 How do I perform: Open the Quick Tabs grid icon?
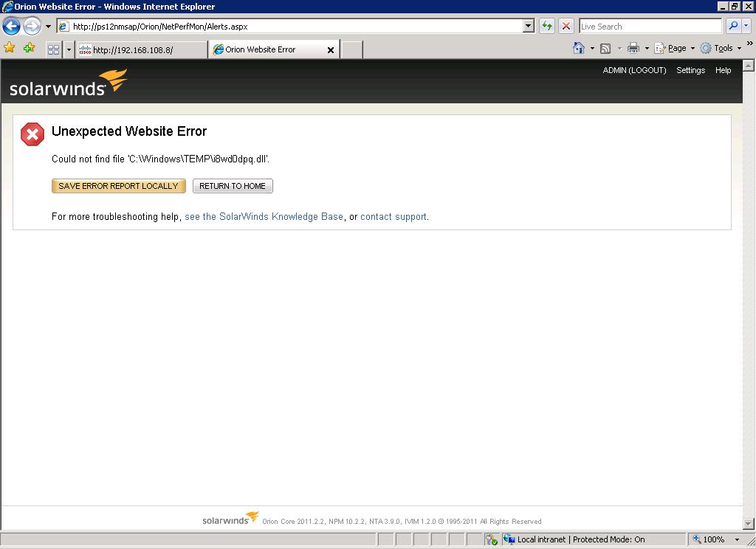click(53, 49)
